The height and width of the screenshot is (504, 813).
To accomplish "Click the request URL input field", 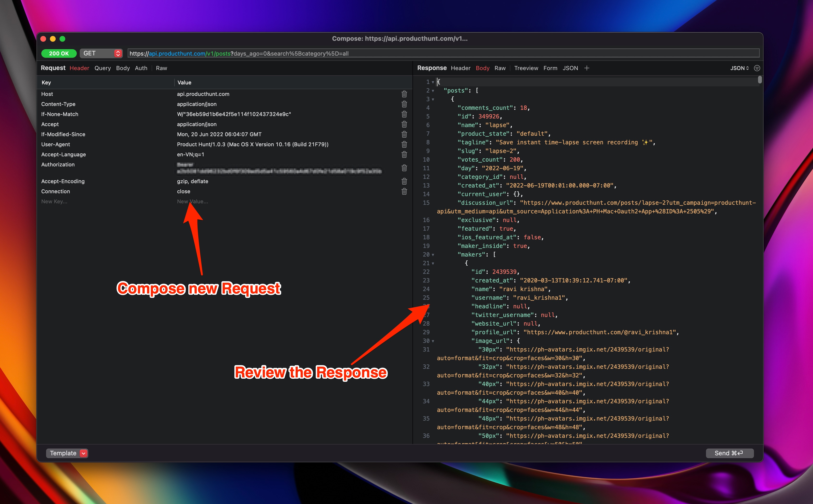I will tap(434, 53).
